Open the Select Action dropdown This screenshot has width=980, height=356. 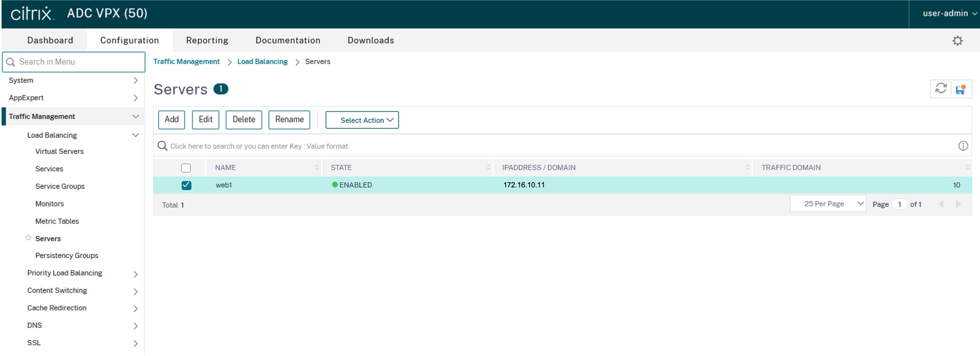(362, 120)
